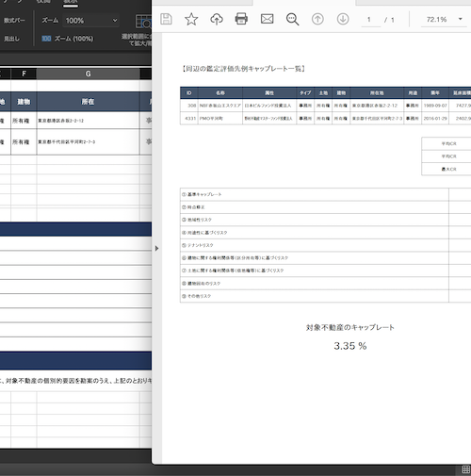Print the document using the printer icon
This screenshot has width=471, height=476.
point(241,19)
